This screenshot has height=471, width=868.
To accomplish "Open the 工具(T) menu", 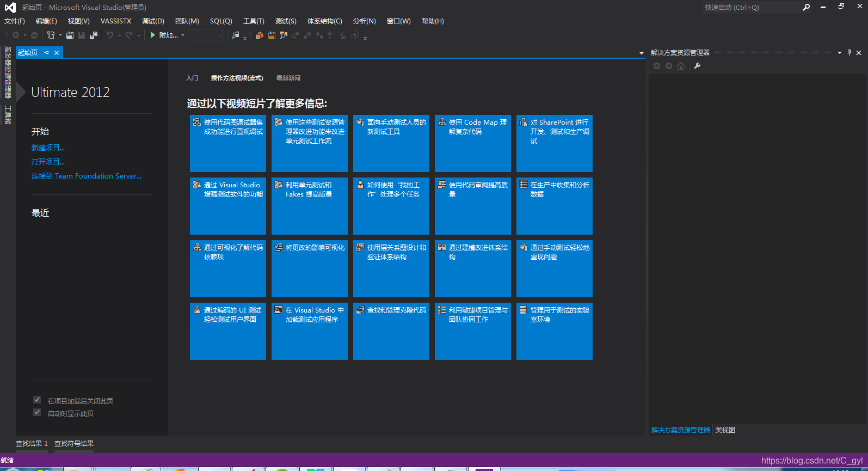I will pos(254,21).
